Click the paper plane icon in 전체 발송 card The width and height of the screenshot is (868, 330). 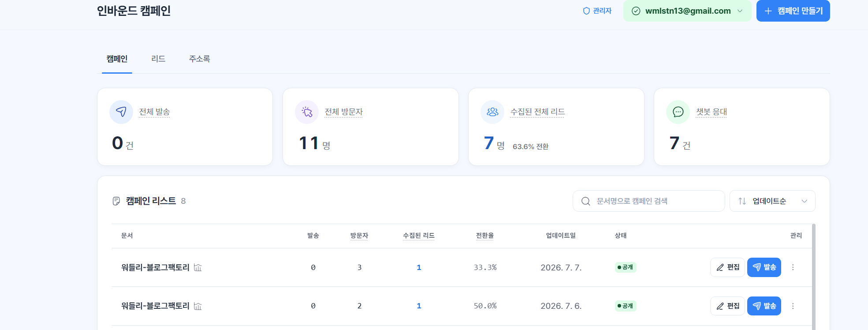click(121, 112)
